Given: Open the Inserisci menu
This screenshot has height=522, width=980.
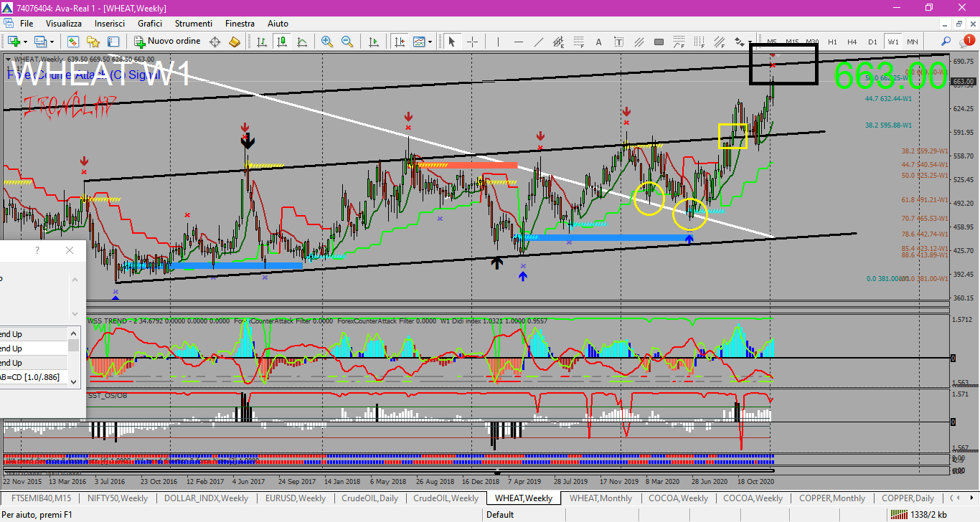Looking at the screenshot, I should click(x=110, y=24).
